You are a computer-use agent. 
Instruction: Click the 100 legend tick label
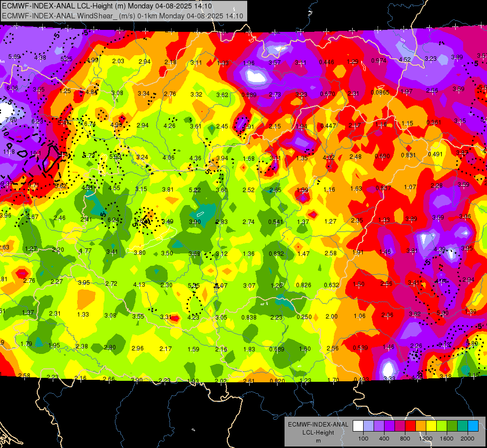click(363, 439)
